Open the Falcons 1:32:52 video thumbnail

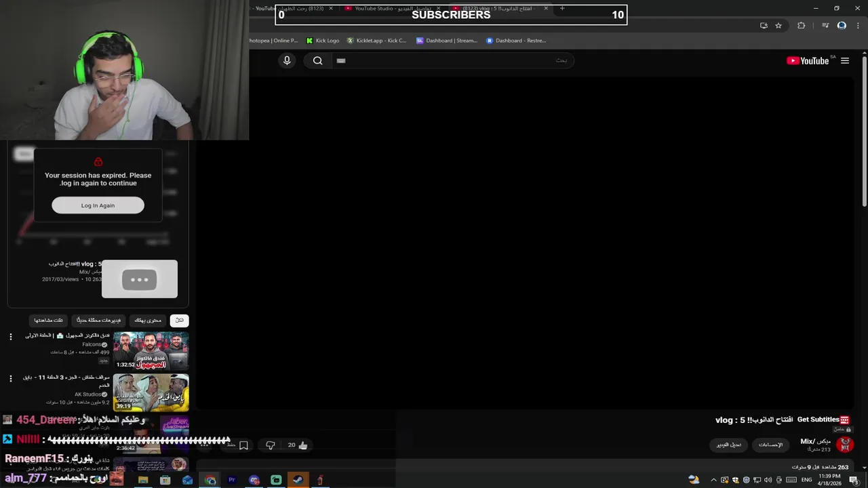coord(151,350)
